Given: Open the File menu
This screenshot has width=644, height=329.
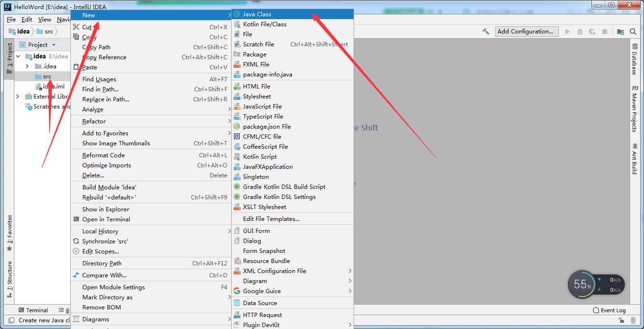Looking at the screenshot, I should point(11,20).
